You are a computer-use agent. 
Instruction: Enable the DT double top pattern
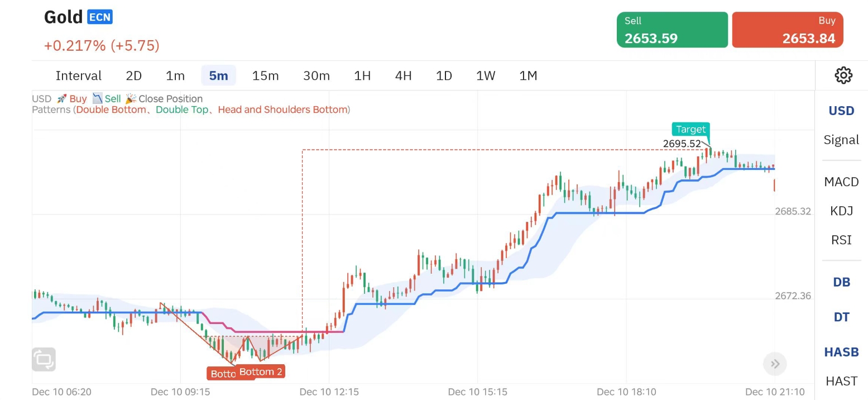[x=841, y=317]
